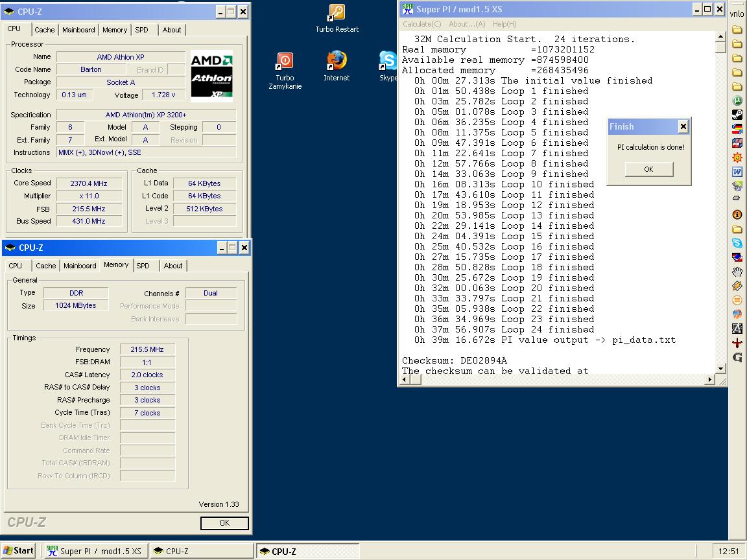This screenshot has width=747, height=560.
Task: Click the top CPU-Z window title icon
Action: click(9, 12)
